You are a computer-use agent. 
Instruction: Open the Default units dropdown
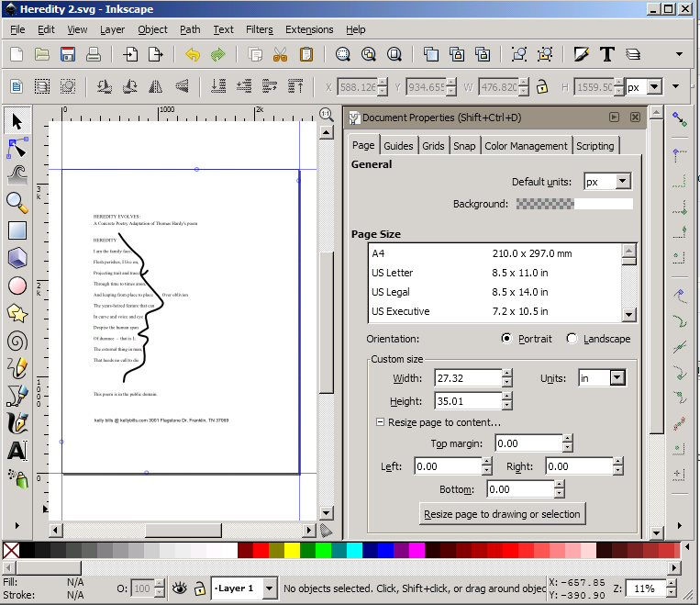coord(607,182)
